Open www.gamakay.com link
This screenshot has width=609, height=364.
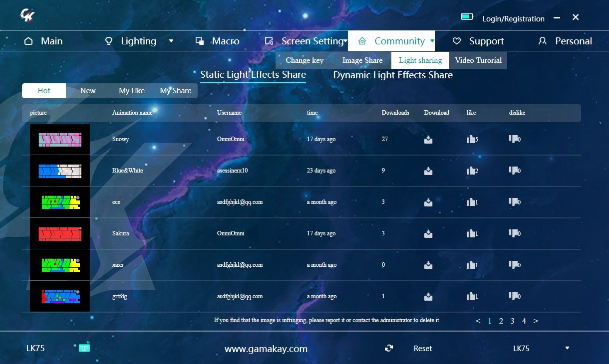coord(266,349)
